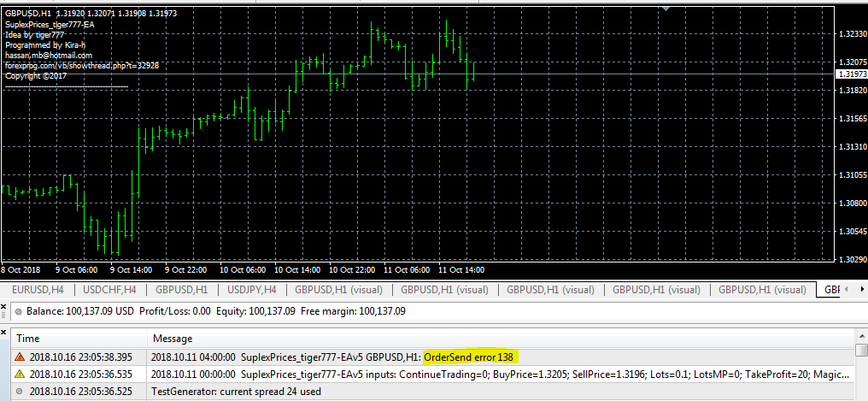This screenshot has height=401, width=868.
Task: Click the grey info icon beside TestGenerator entry
Action: coord(18,391)
